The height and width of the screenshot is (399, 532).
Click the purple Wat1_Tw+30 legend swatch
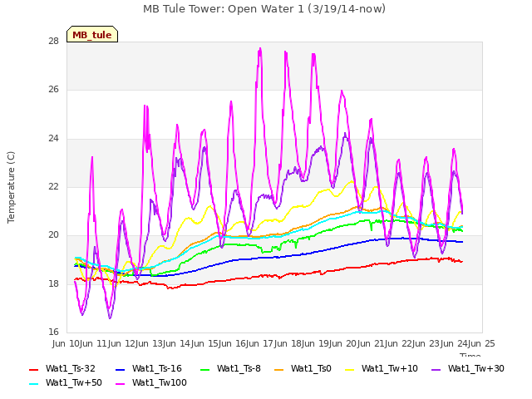(436, 369)
